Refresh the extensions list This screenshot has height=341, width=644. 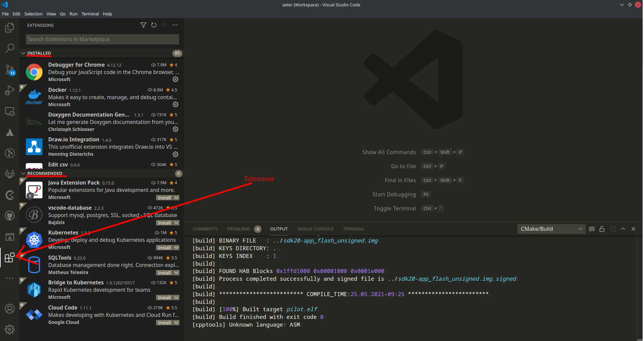coord(154,25)
